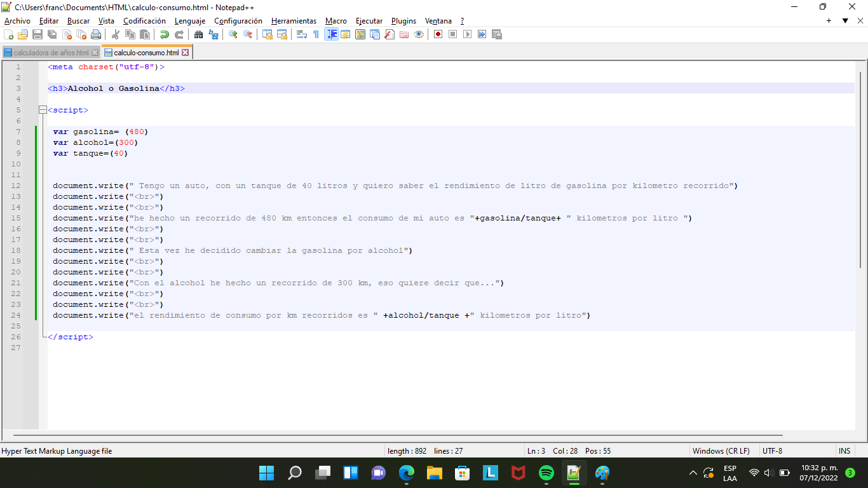The width and height of the screenshot is (868, 488).
Task: Print the document using the Print icon
Action: (96, 34)
